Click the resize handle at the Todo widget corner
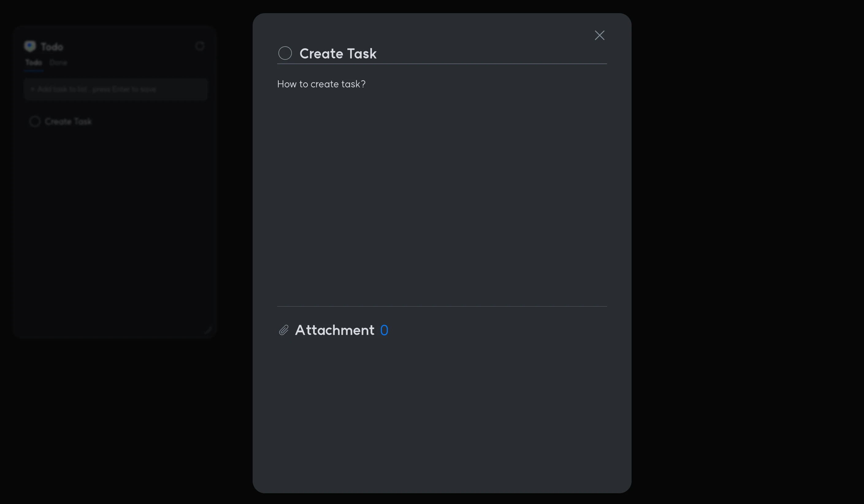The height and width of the screenshot is (504, 864). tap(208, 330)
